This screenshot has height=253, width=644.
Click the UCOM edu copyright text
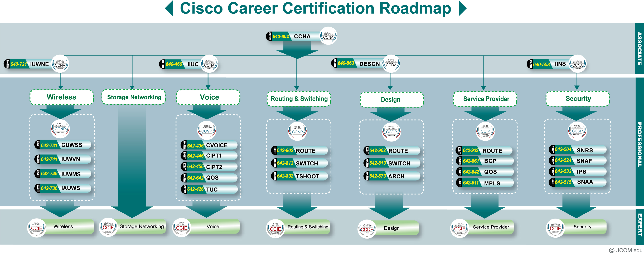[626, 250]
